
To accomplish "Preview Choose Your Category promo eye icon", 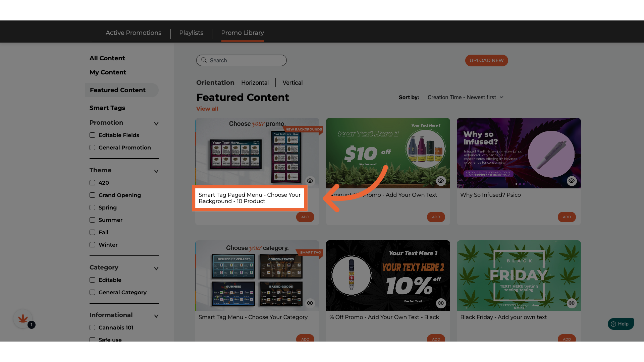I will click(310, 303).
